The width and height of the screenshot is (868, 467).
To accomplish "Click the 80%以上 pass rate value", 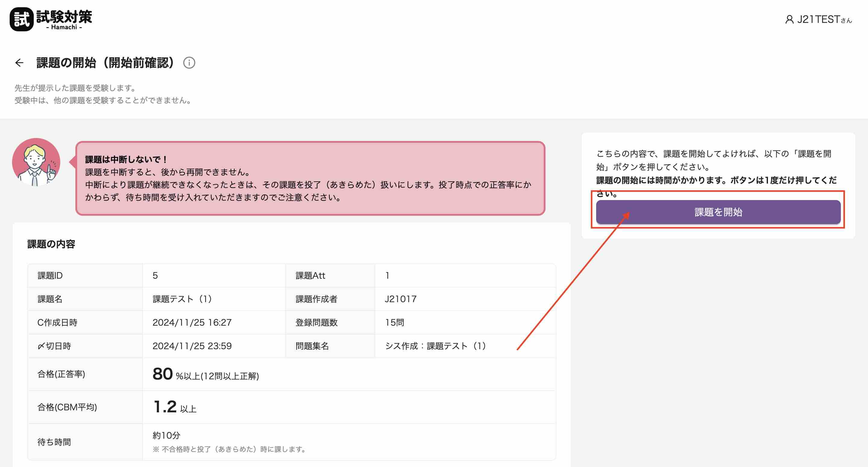I will pyautogui.click(x=206, y=374).
